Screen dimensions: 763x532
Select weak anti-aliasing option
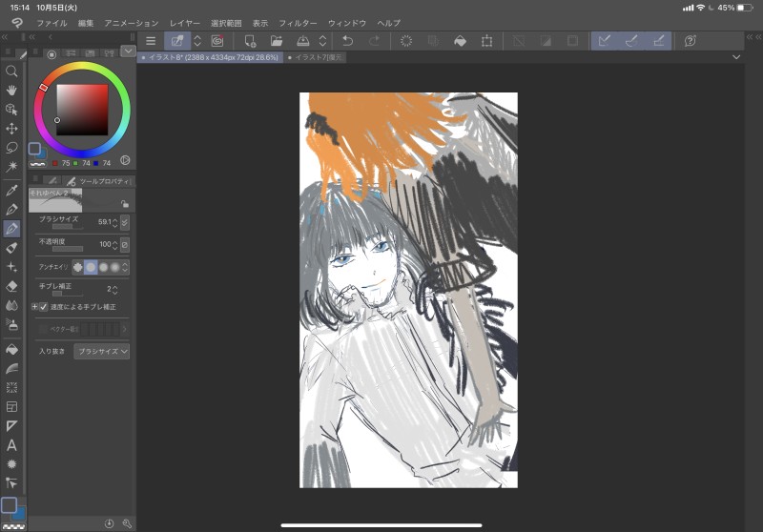91,267
